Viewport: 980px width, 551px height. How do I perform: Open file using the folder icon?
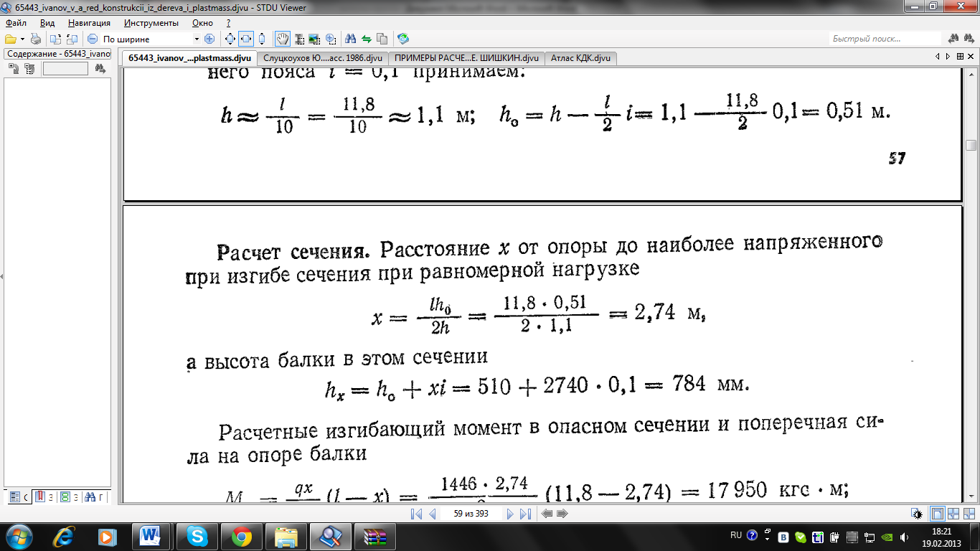(x=10, y=39)
